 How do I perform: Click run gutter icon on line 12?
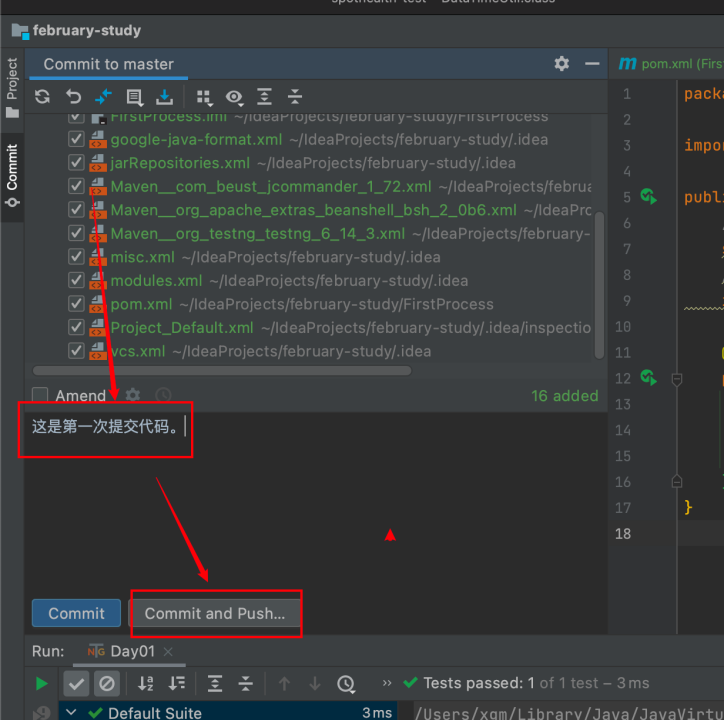(649, 378)
